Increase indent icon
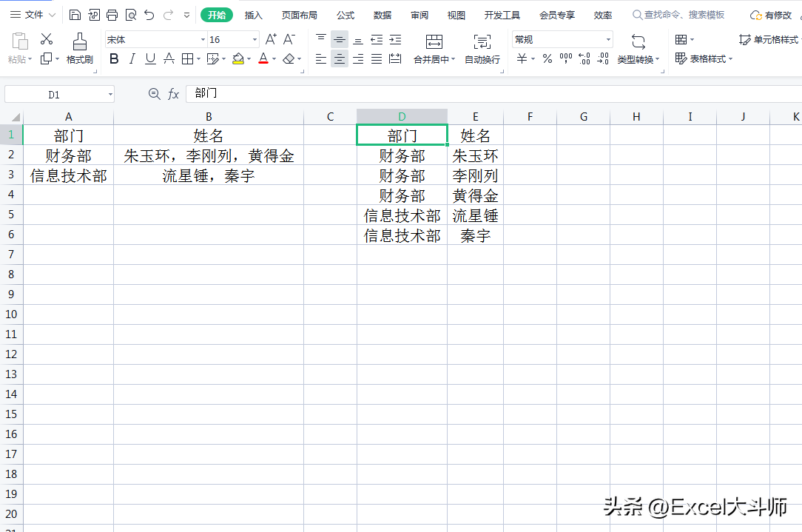802x532 pixels. pyautogui.click(x=395, y=39)
